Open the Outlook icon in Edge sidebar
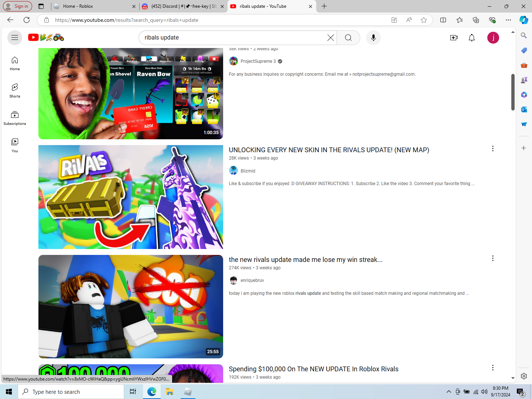This screenshot has width=532, height=399. [x=524, y=110]
